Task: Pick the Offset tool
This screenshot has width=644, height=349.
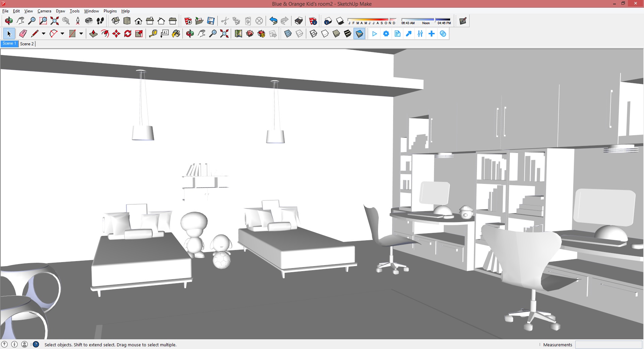Action: pos(105,34)
